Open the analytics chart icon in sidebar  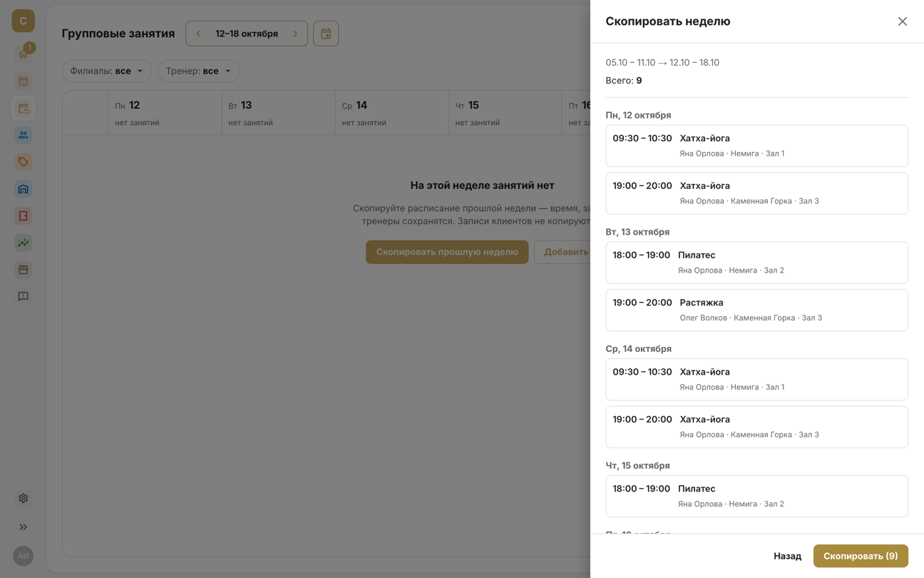point(23,243)
